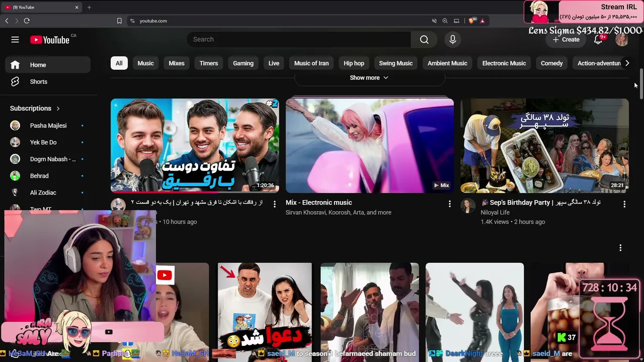Screen dimensions: 644x362
Task: Select the Electronic Music chip
Action: point(504,63)
